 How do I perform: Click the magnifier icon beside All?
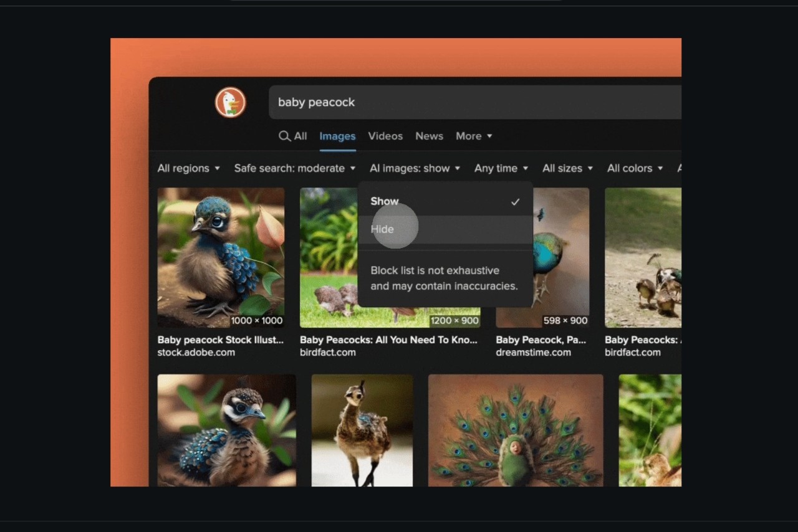pyautogui.click(x=284, y=136)
